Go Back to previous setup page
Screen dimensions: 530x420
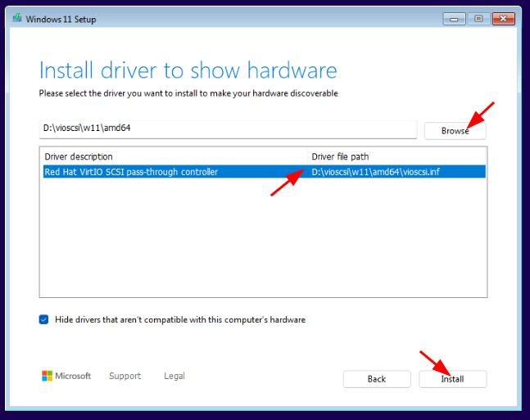click(377, 379)
